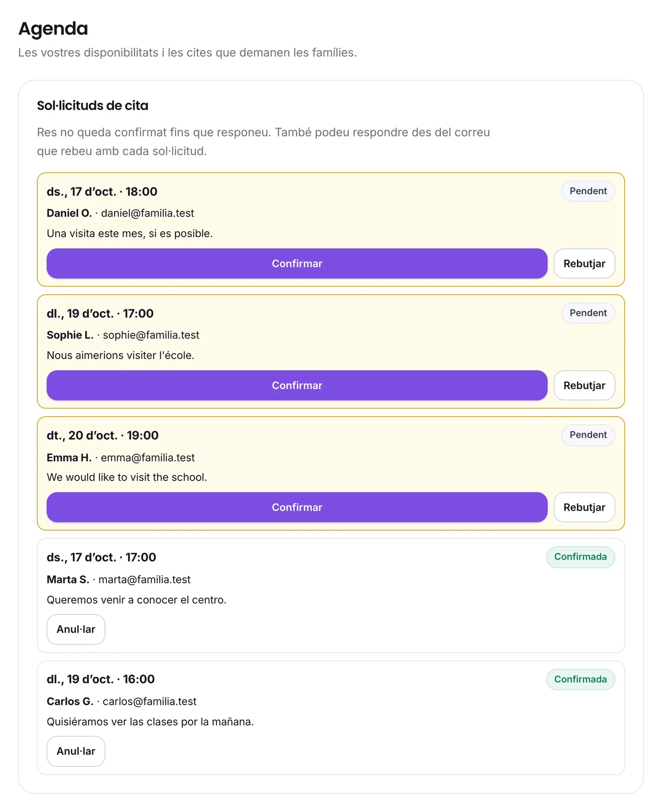Click the Confirmada badge on Carlos's appointment

tap(580, 680)
